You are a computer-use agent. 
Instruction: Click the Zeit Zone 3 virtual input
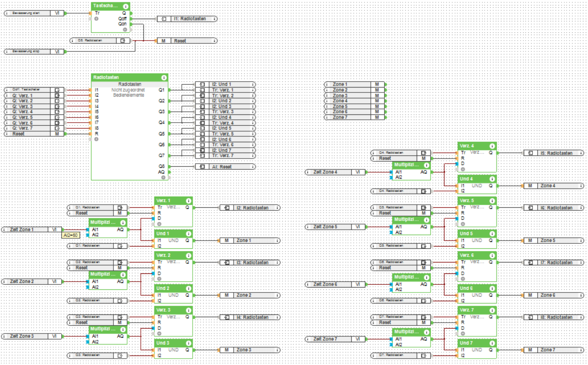[32, 336]
